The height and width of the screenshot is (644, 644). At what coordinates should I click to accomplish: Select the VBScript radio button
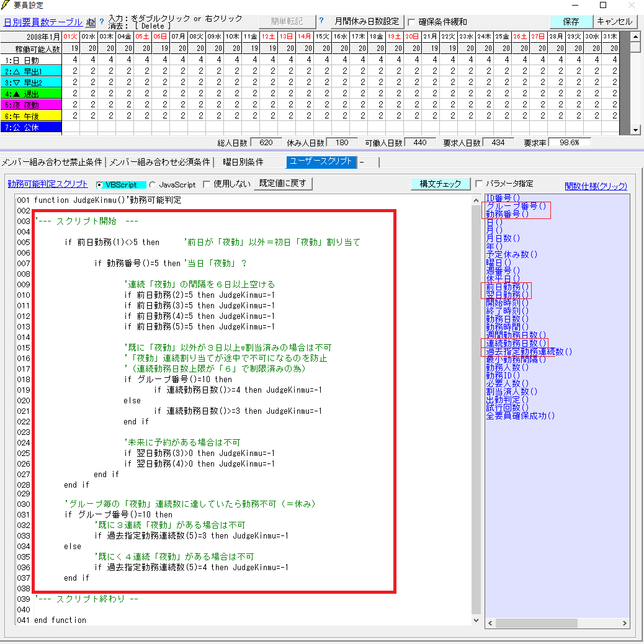coord(100,184)
